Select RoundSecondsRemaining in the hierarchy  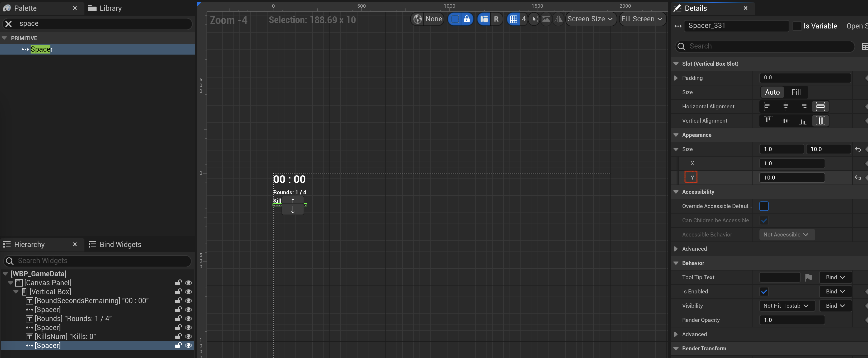coord(91,301)
